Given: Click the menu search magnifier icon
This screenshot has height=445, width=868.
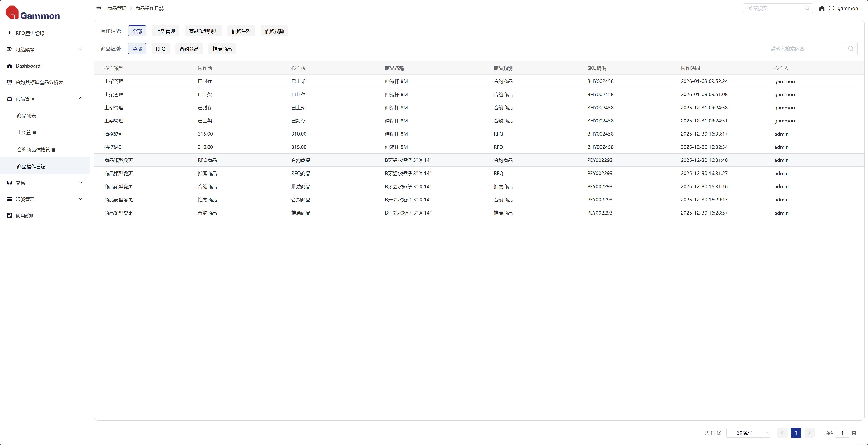Looking at the screenshot, I should pos(807,8).
